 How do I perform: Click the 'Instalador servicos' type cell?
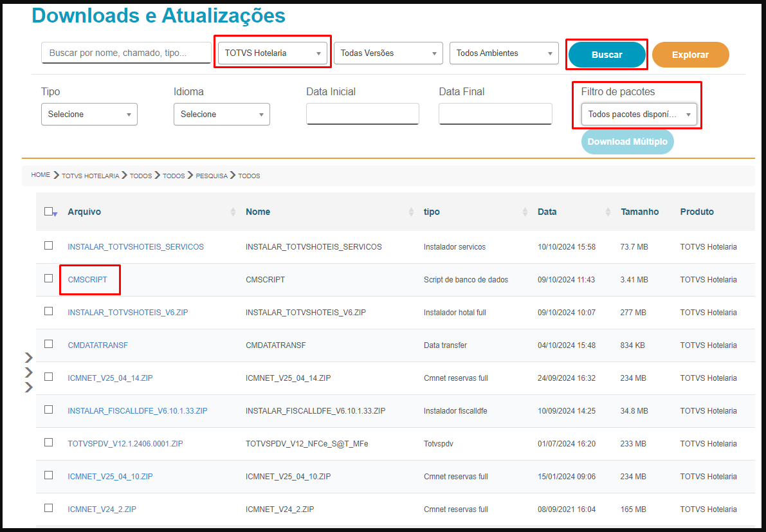tap(455, 247)
